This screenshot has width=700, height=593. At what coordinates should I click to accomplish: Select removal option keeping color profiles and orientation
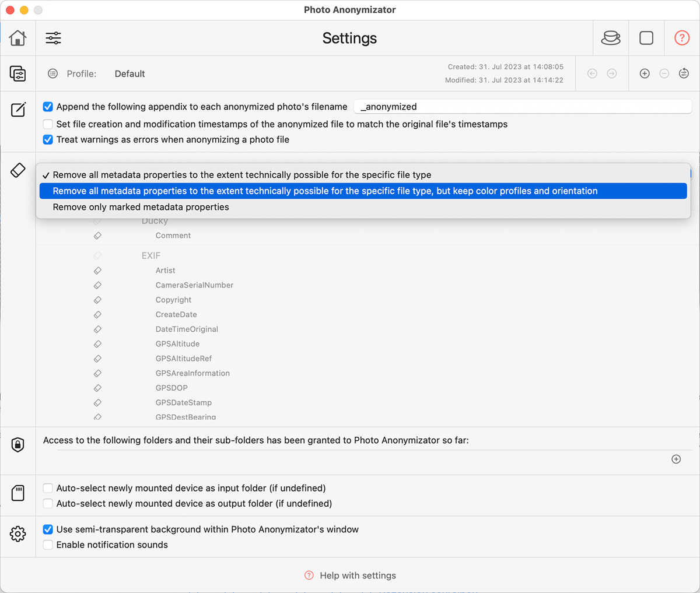click(x=325, y=191)
